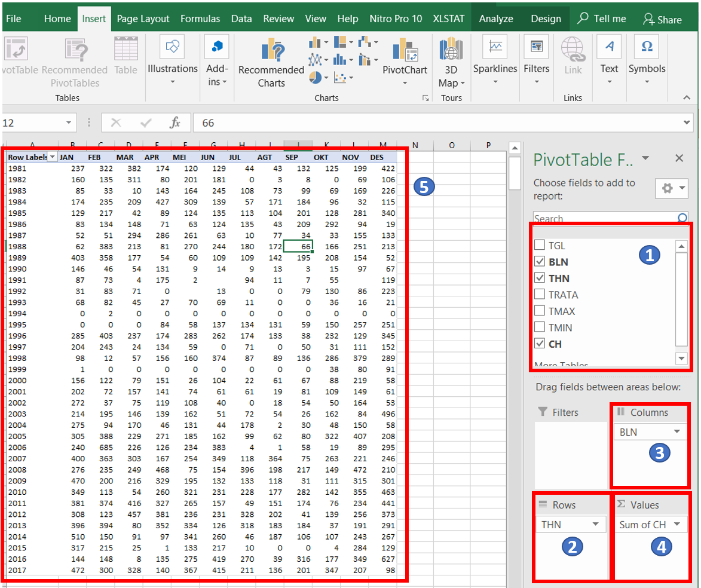This screenshot has height=588, width=701.
Task: Click the Tell me search icon
Action: click(x=583, y=19)
